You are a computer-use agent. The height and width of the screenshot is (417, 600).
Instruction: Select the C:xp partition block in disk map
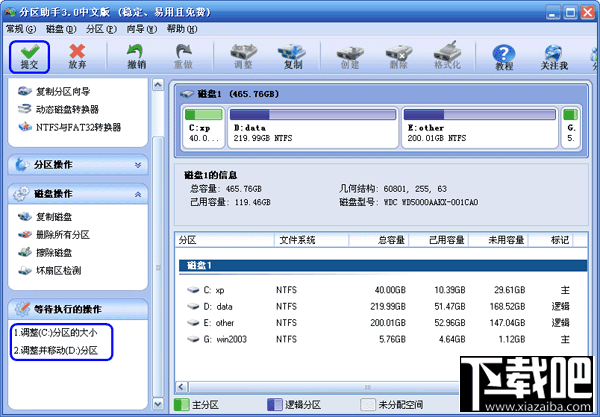tap(204, 127)
